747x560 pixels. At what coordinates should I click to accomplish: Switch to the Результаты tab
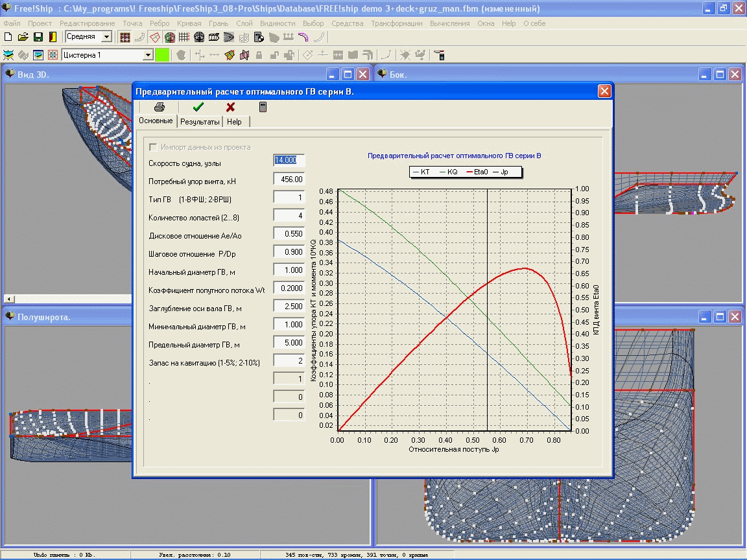[200, 122]
